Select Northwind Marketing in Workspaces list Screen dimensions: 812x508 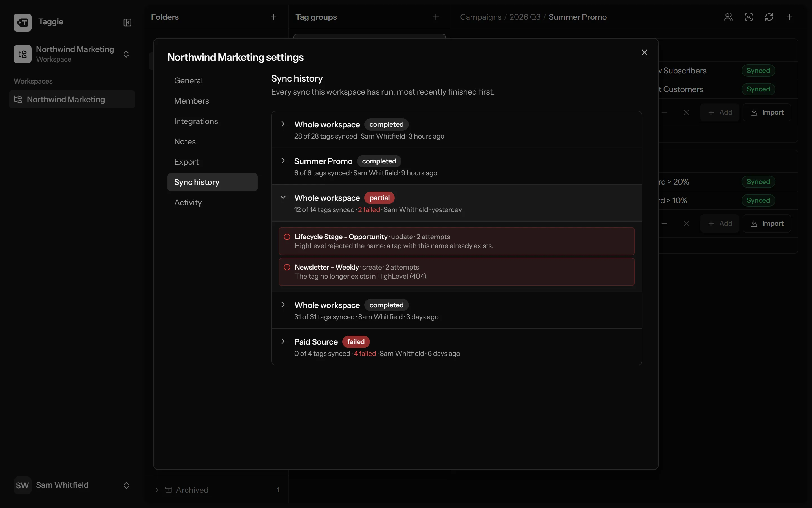coord(72,99)
